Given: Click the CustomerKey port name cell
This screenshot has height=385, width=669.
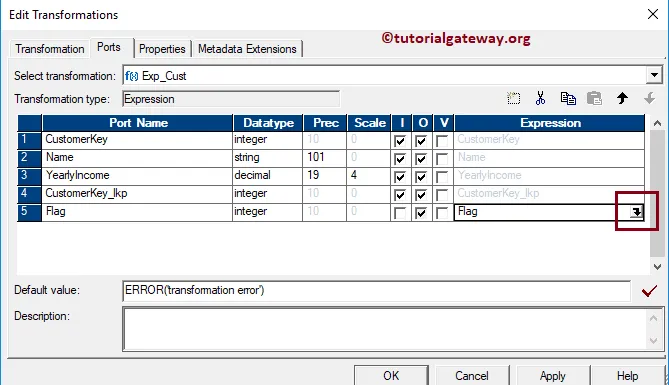Looking at the screenshot, I should click(x=137, y=140).
